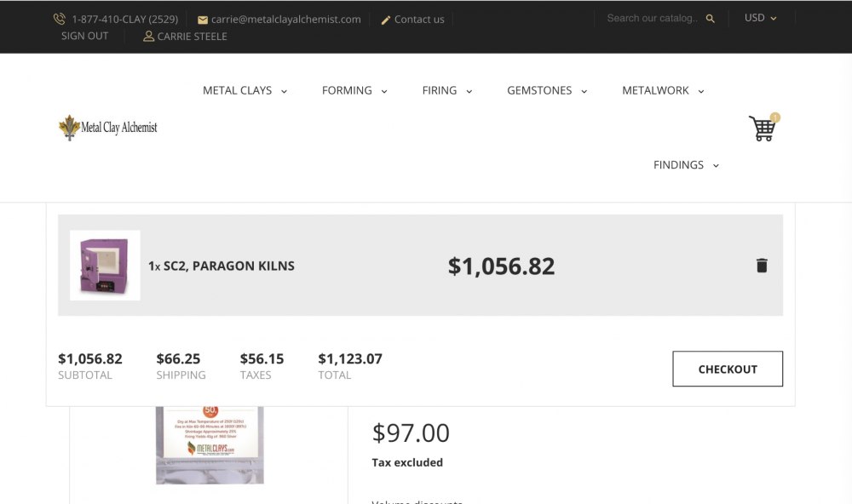Image resolution: width=852 pixels, height=504 pixels.
Task: Open the FIRING menu
Action: [440, 91]
